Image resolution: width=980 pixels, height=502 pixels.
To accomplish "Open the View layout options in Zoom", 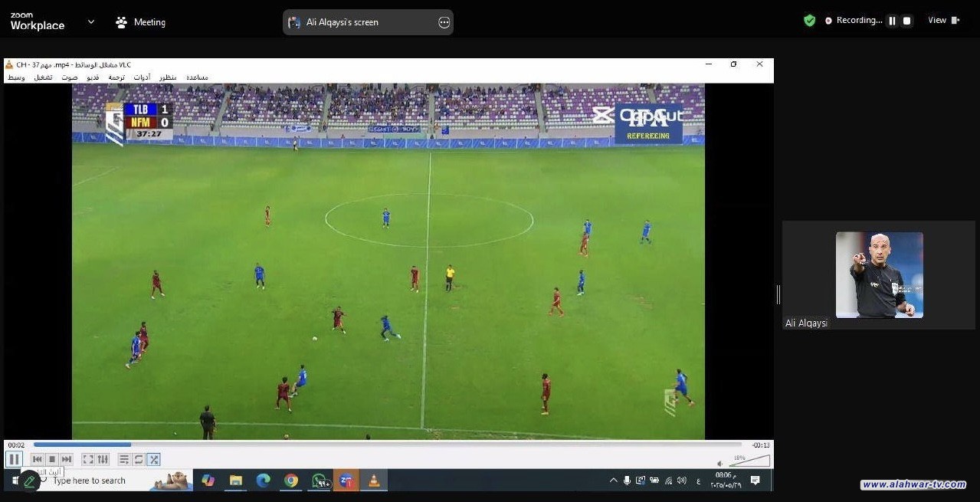I will (x=943, y=21).
